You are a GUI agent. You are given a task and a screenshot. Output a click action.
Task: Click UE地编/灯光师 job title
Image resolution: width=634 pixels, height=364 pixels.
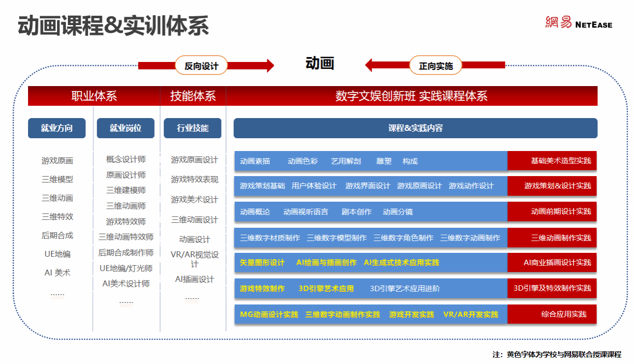pos(126,269)
